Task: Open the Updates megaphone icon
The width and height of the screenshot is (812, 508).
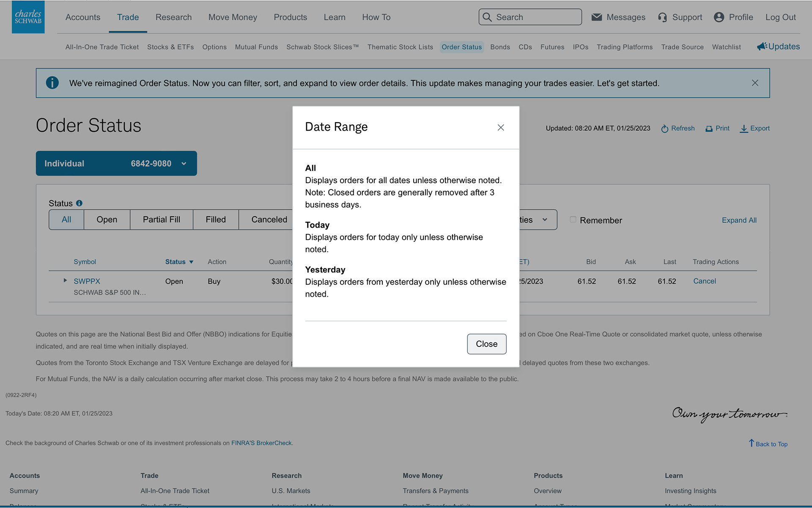Action: pyautogui.click(x=762, y=47)
